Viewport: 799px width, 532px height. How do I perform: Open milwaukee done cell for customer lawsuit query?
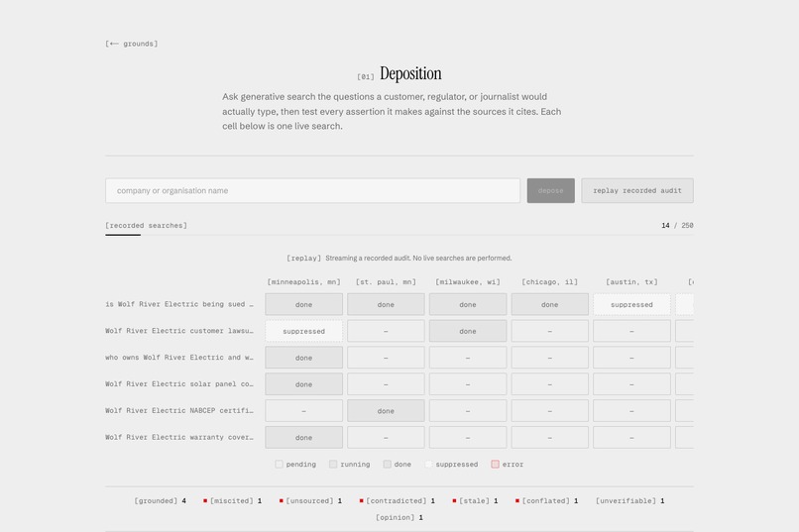pos(468,331)
